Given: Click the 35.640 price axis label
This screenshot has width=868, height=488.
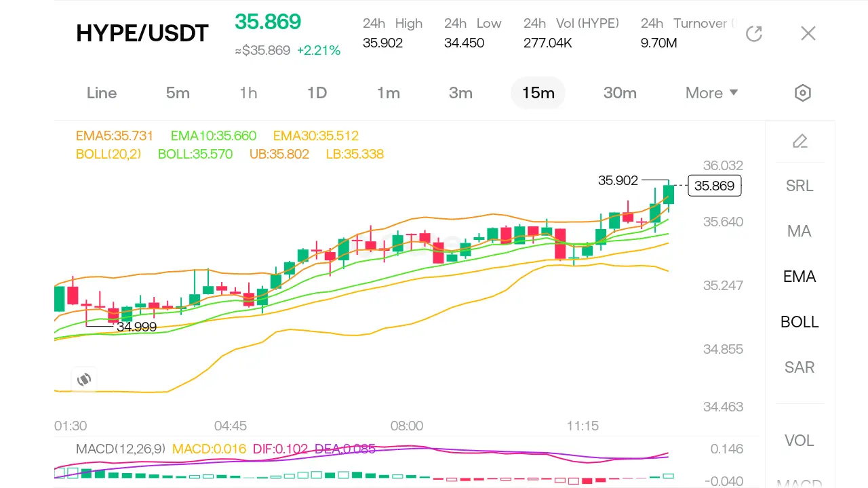Looking at the screenshot, I should 723,222.
